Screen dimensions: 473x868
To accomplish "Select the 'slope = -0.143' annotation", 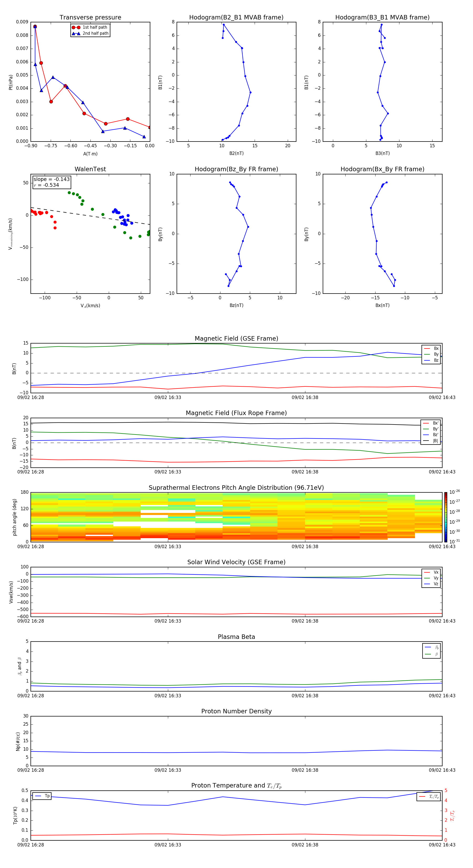I will (x=52, y=179).
